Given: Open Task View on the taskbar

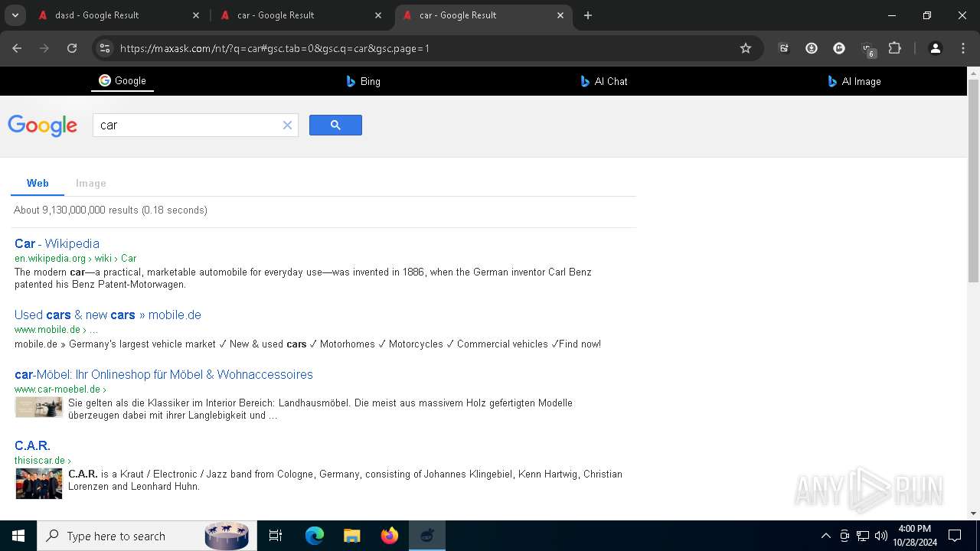Looking at the screenshot, I should [276, 536].
